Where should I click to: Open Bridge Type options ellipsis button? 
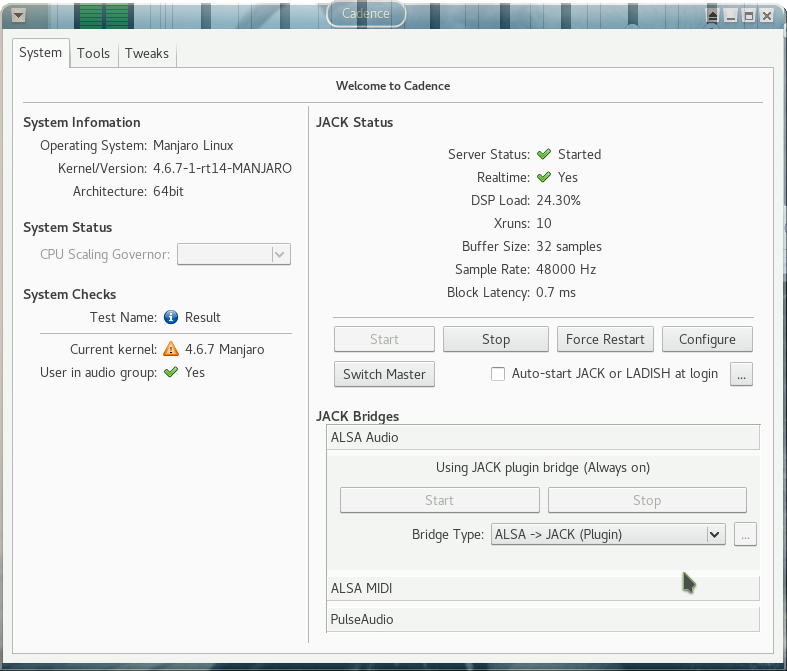click(745, 534)
